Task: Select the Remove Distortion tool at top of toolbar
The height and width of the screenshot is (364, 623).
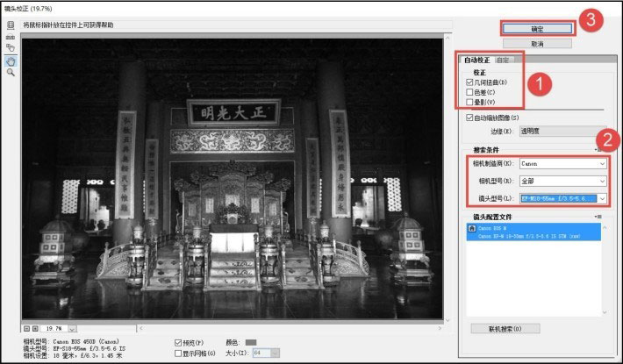Action: click(x=11, y=25)
